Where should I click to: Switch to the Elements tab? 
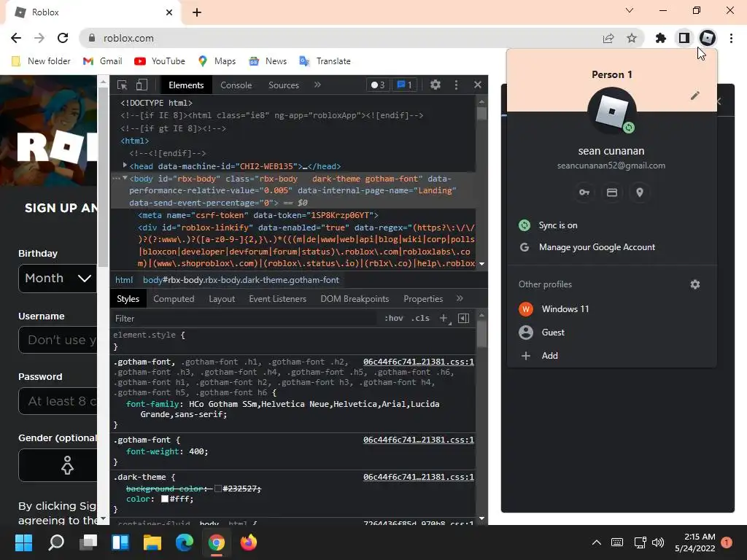[186, 85]
